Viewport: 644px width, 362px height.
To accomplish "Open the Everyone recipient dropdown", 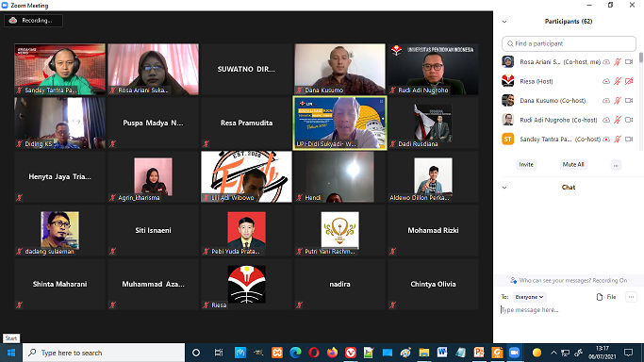I will click(529, 297).
